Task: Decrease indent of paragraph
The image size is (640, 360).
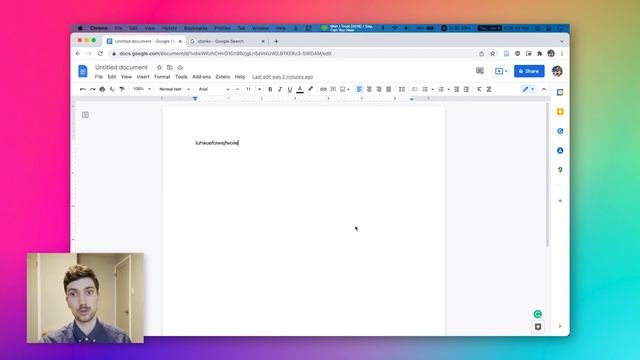Action: click(x=456, y=89)
